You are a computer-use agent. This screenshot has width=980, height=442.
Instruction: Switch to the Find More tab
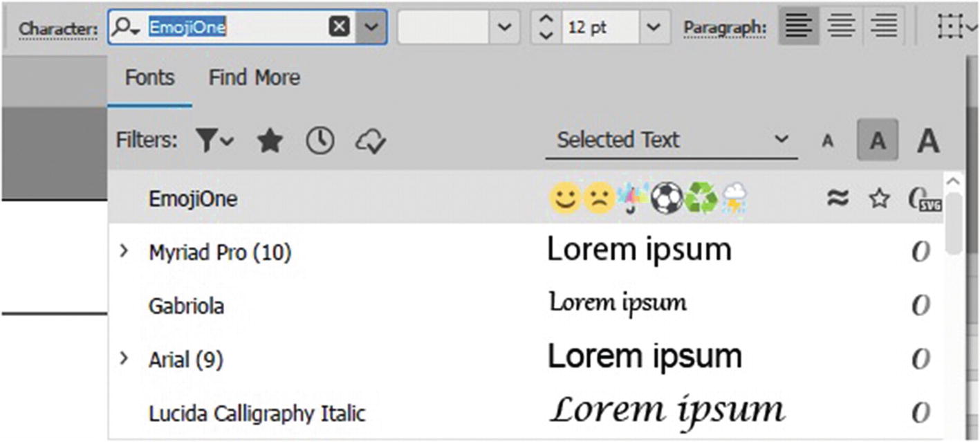point(255,77)
